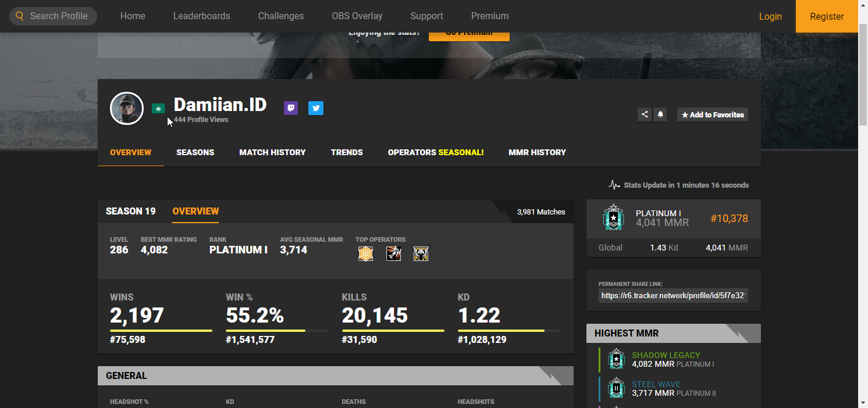The height and width of the screenshot is (408, 868).
Task: Open the MMR History tab
Action: 537,152
